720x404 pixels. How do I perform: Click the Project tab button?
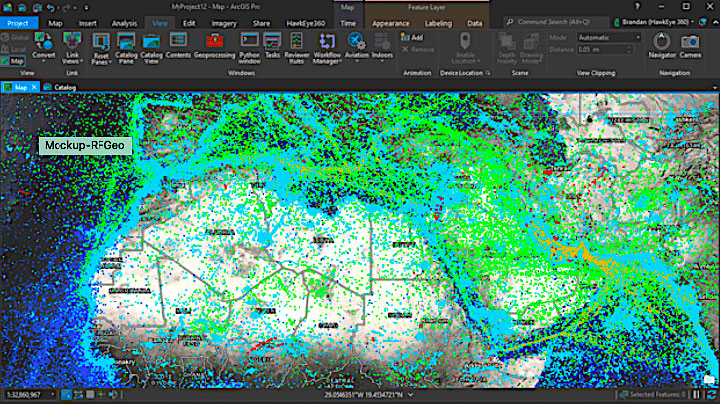click(18, 23)
